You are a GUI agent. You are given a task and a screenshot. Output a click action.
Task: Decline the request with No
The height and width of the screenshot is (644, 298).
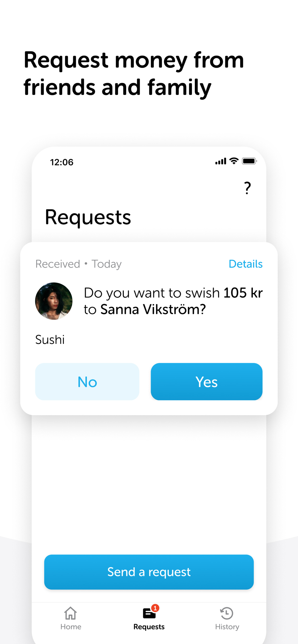[87, 382]
